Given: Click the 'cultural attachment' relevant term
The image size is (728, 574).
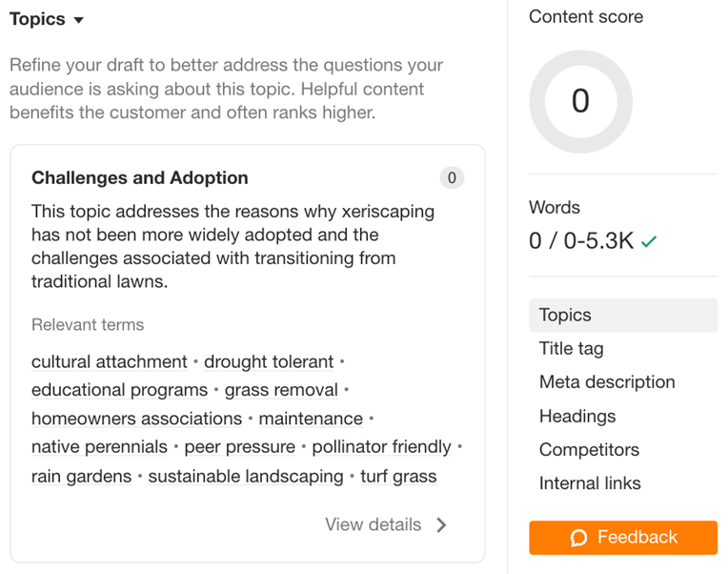Looking at the screenshot, I should coord(110,361).
